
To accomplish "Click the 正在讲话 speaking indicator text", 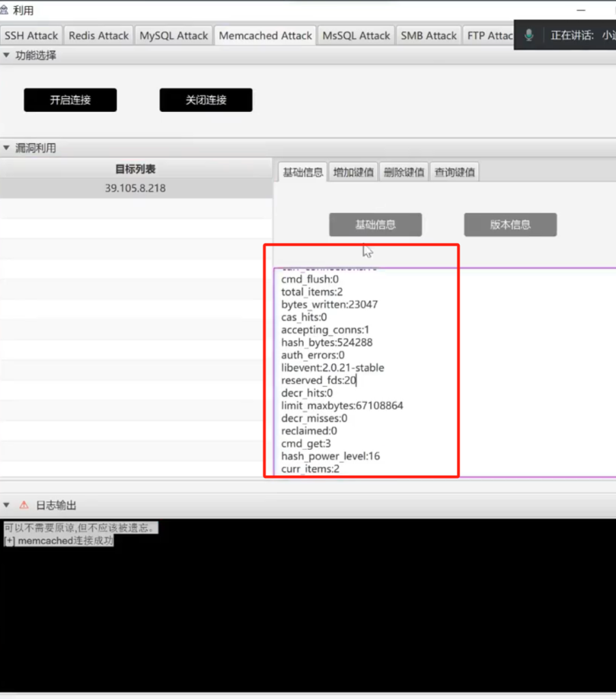I will pyautogui.click(x=572, y=35).
